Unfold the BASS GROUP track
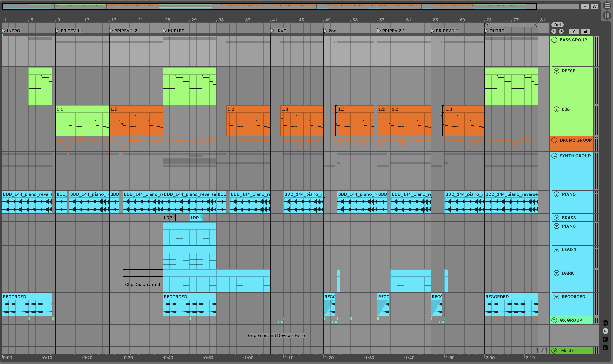 [554, 40]
